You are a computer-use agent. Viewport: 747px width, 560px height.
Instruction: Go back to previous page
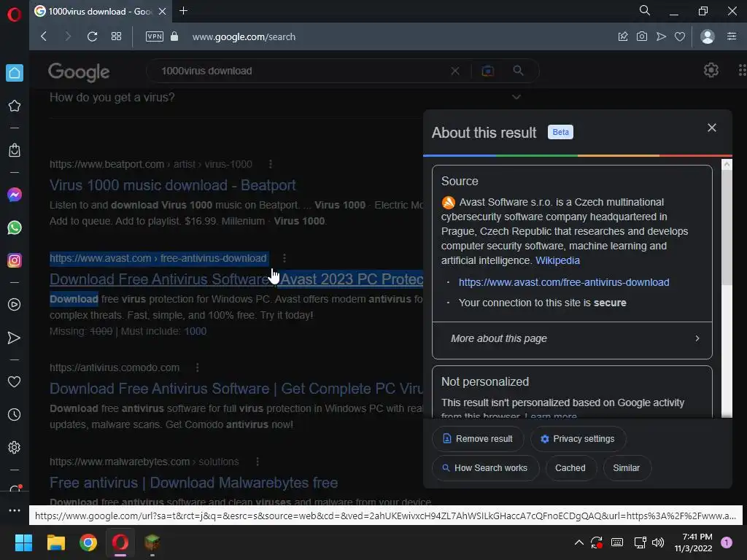tap(44, 36)
